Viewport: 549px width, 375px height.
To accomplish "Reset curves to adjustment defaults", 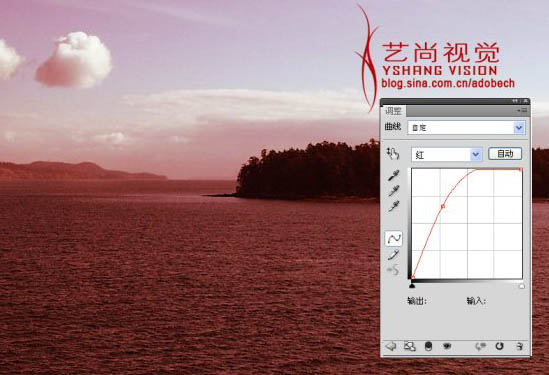I will click(x=499, y=346).
